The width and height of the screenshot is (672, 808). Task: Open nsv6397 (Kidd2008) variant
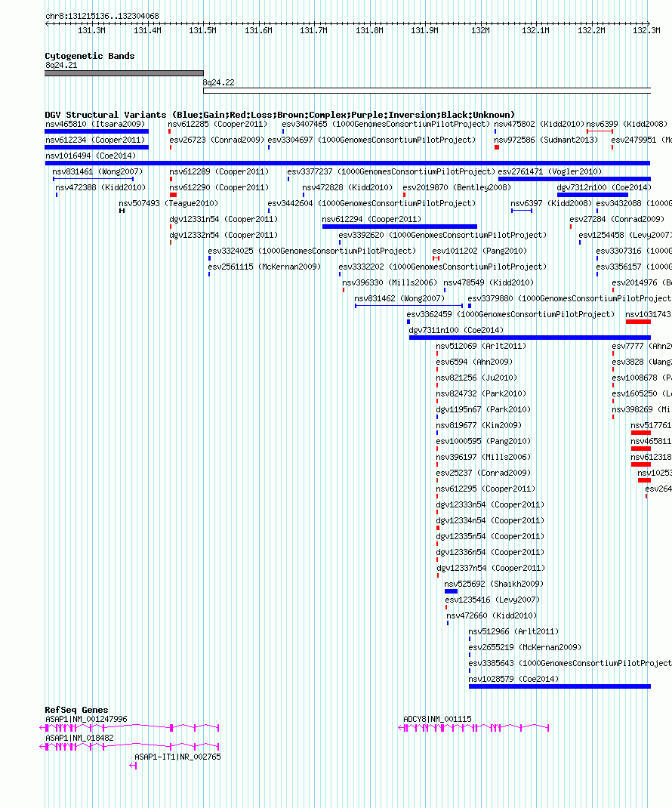coord(551,204)
